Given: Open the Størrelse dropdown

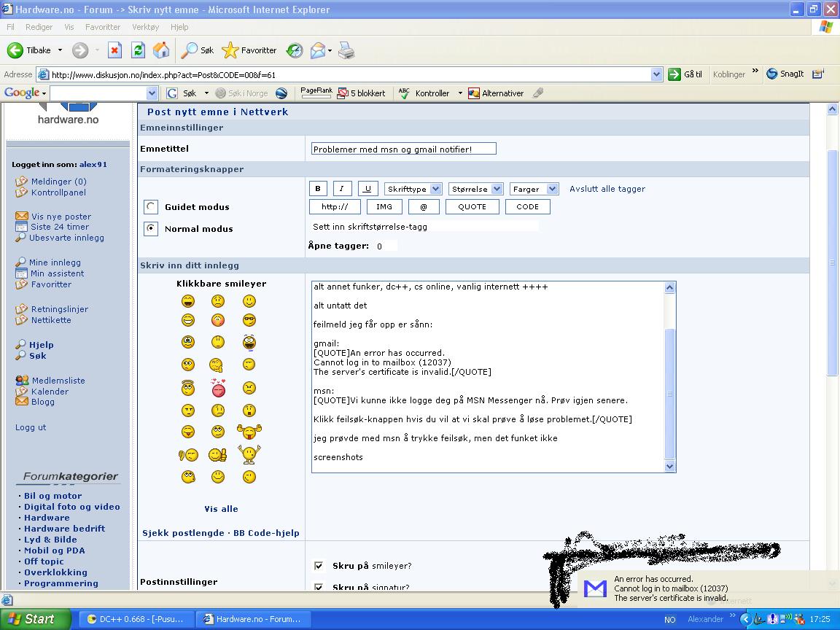Looking at the screenshot, I should point(475,189).
